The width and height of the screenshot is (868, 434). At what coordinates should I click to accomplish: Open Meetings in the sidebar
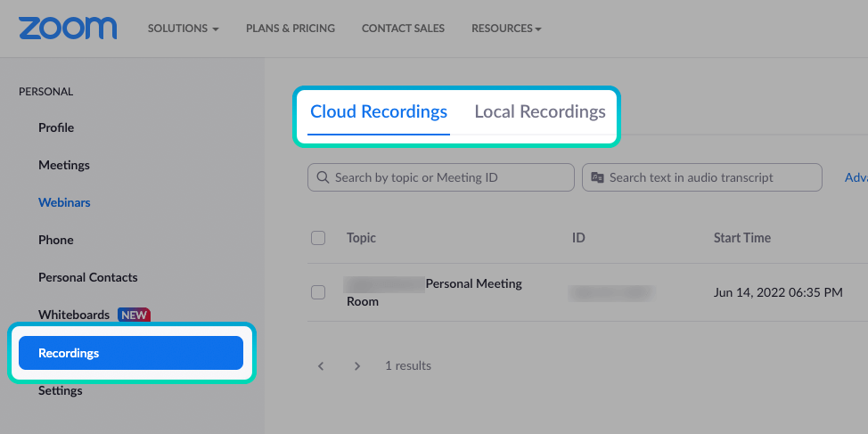point(64,165)
